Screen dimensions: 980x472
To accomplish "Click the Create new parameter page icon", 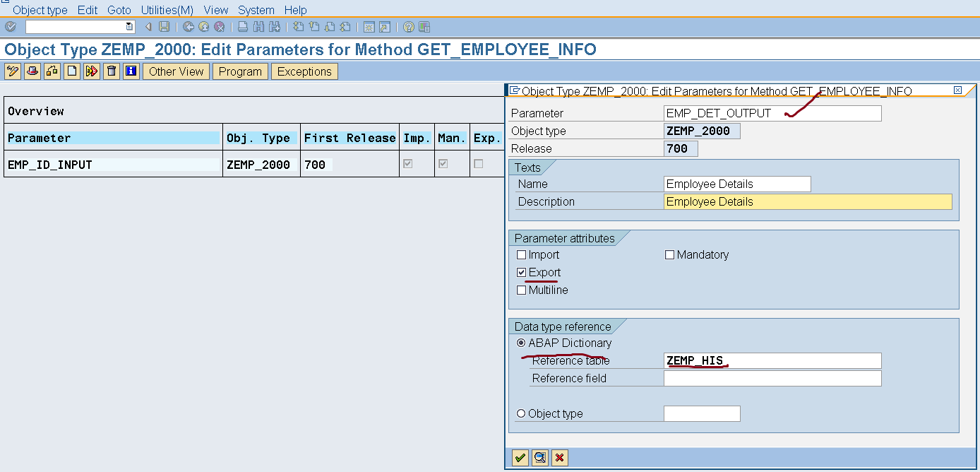I will [72, 71].
